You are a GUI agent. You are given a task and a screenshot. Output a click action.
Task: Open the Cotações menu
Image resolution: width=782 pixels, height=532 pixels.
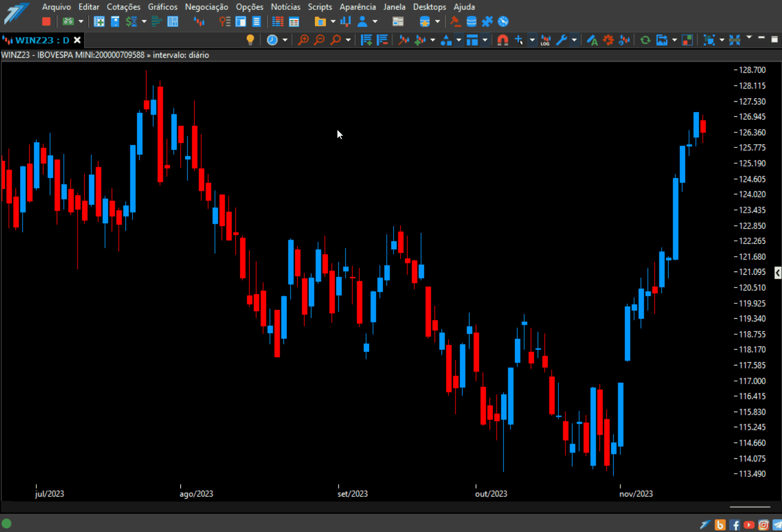(124, 7)
